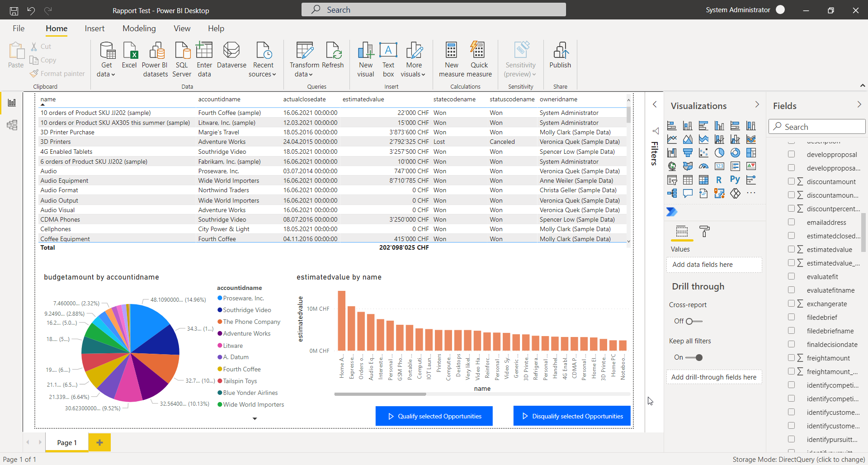The height and width of the screenshot is (465, 868).
Task: Click the Storage Mode DirectQuery status text
Action: click(798, 460)
